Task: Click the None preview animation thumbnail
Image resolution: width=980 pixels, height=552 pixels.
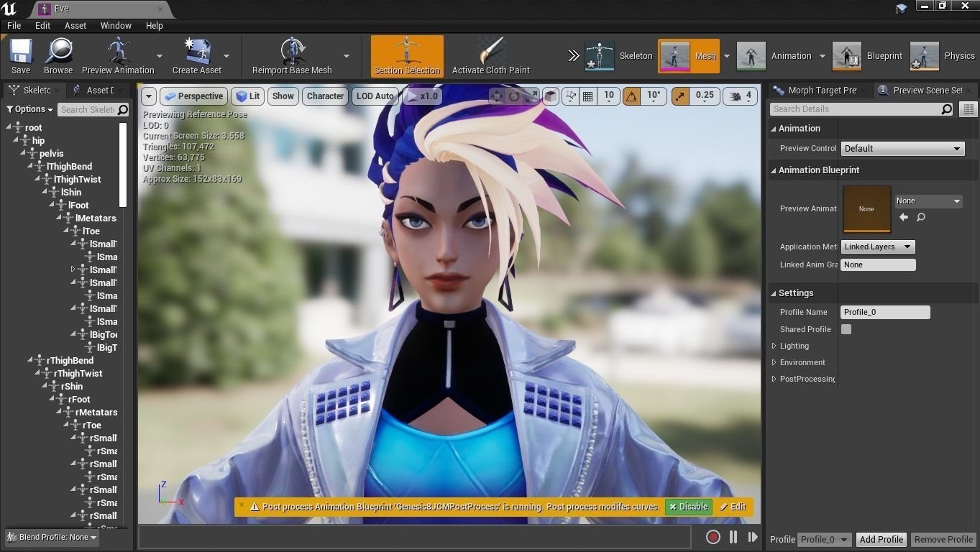Action: (x=866, y=209)
